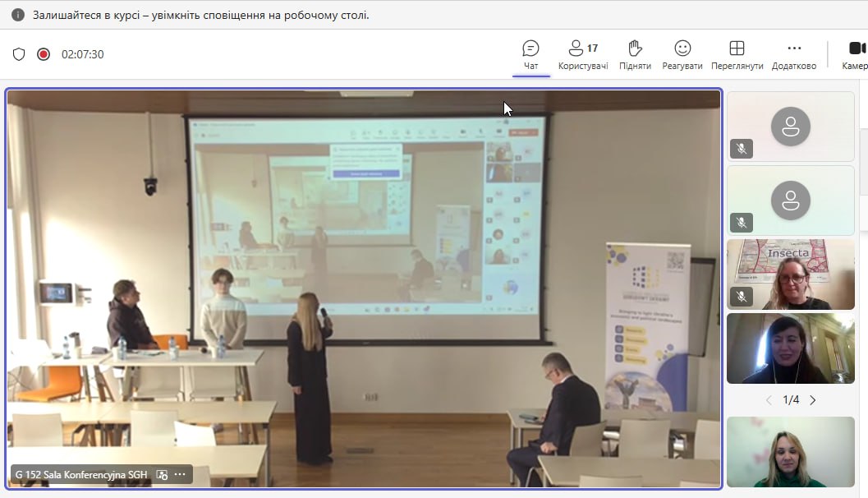Screen dimensions: 868x498
Task: Expand the Додатково more actions menu
Action: coord(793,55)
